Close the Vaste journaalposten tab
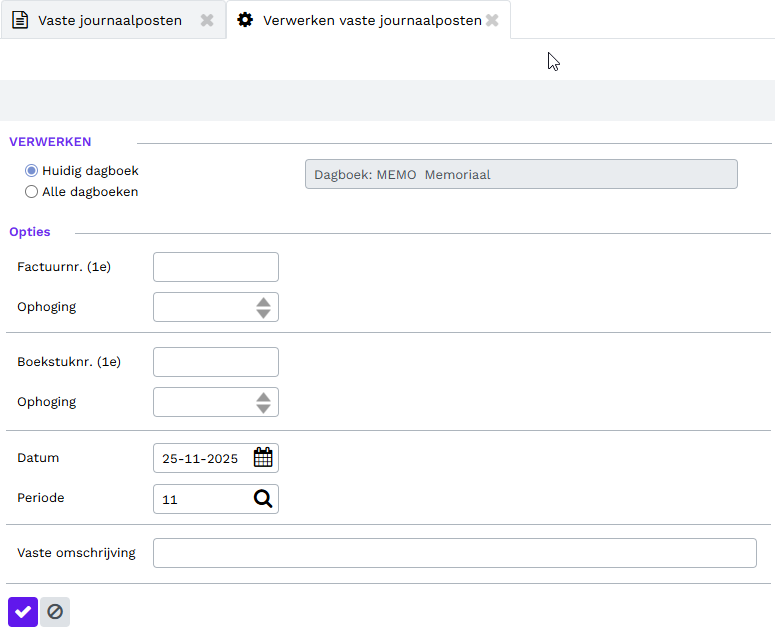 click(x=207, y=20)
